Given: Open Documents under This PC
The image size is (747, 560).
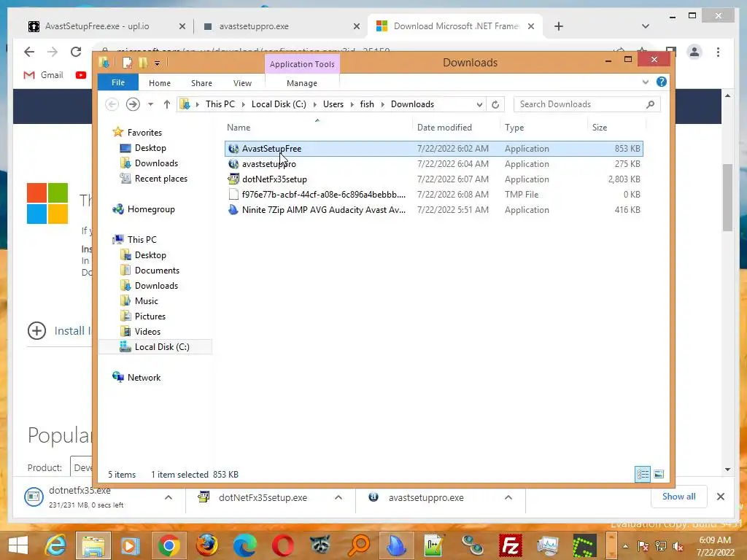Looking at the screenshot, I should pyautogui.click(x=157, y=271).
